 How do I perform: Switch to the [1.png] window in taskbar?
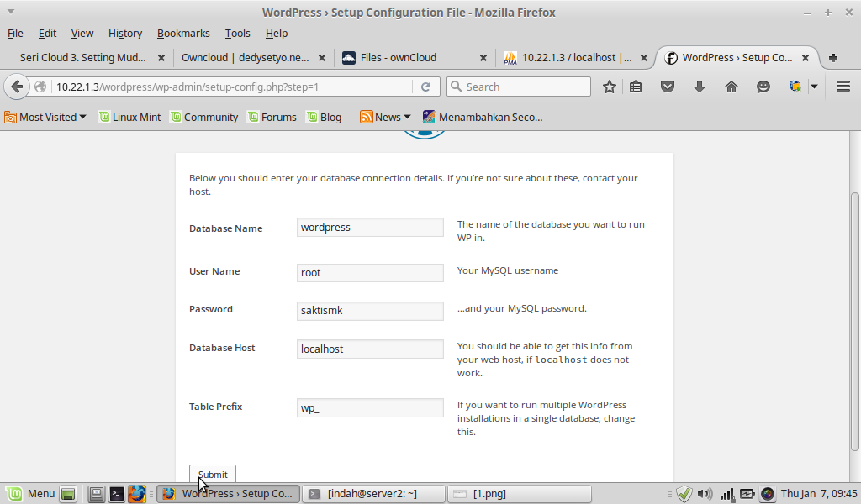520,494
